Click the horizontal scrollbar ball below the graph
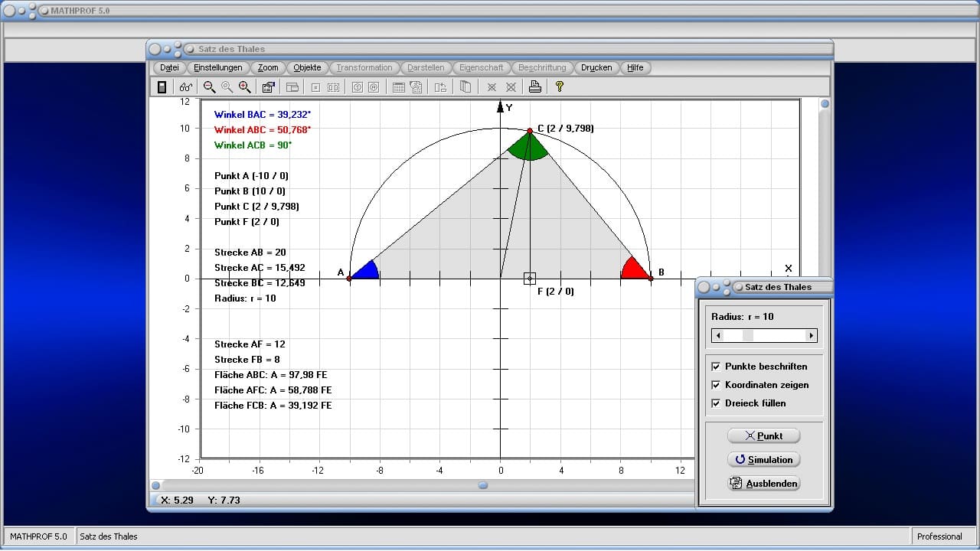The height and width of the screenshot is (551, 980). pyautogui.click(x=483, y=485)
